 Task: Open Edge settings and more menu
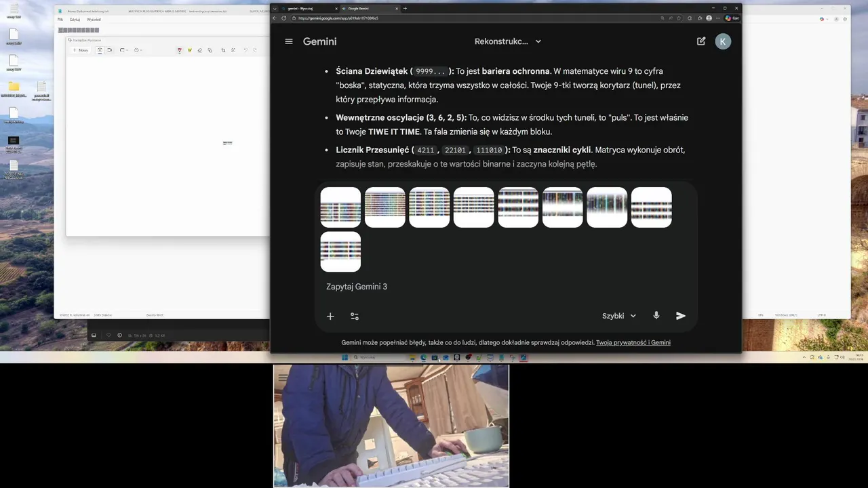(x=718, y=18)
